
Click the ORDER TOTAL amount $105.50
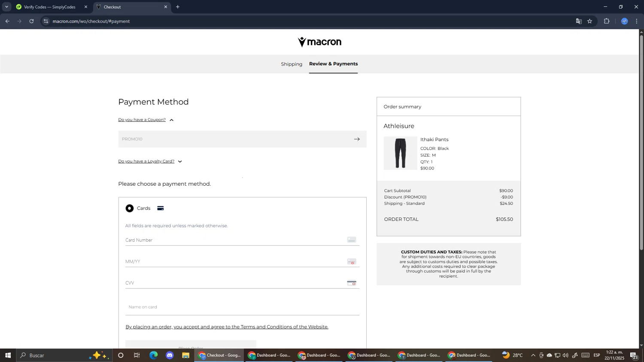pyautogui.click(x=504, y=219)
